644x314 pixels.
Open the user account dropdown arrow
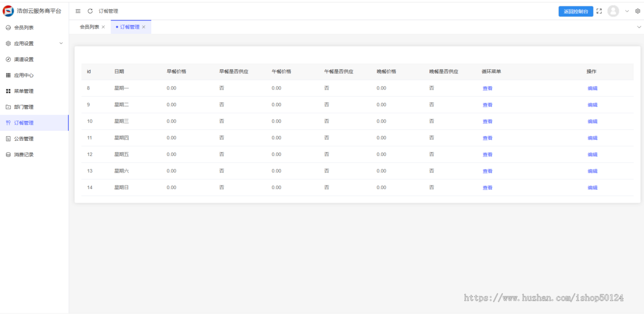coord(627,11)
